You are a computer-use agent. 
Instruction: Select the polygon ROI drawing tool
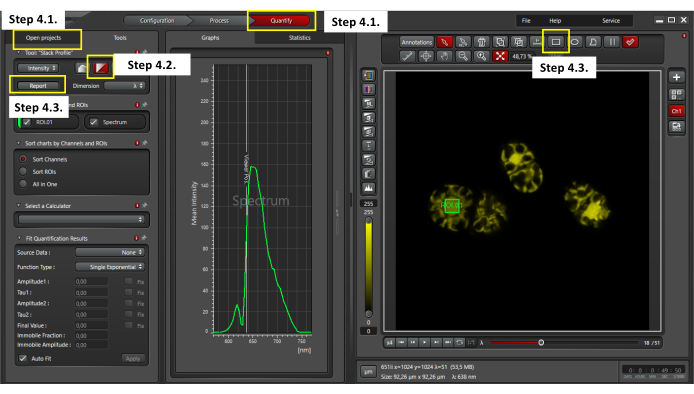593,42
